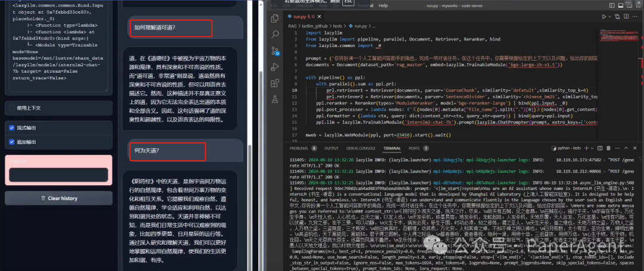644x271 pixels.
Task: Expand the breadcrumb ellipsis symbol
Action: pyautogui.click(x=374, y=26)
